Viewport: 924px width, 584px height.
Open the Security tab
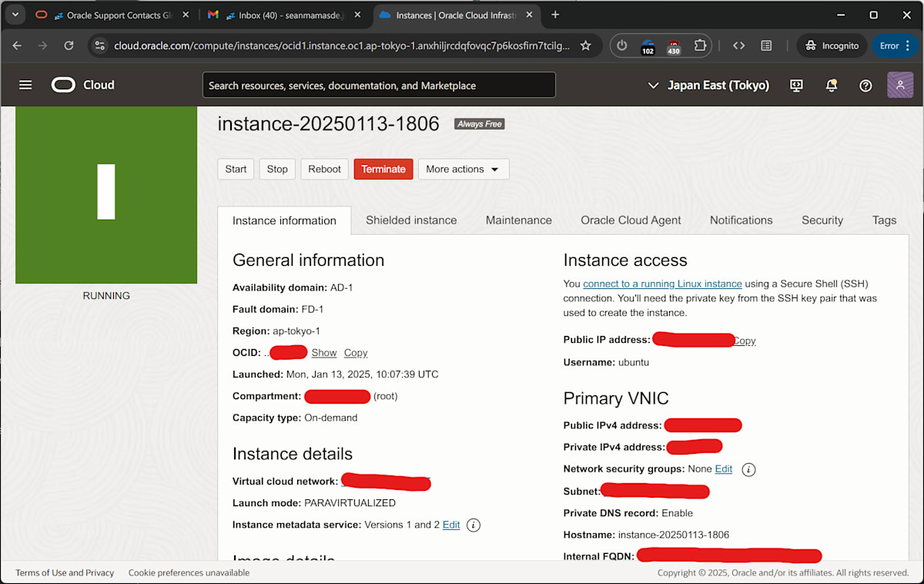coord(822,220)
